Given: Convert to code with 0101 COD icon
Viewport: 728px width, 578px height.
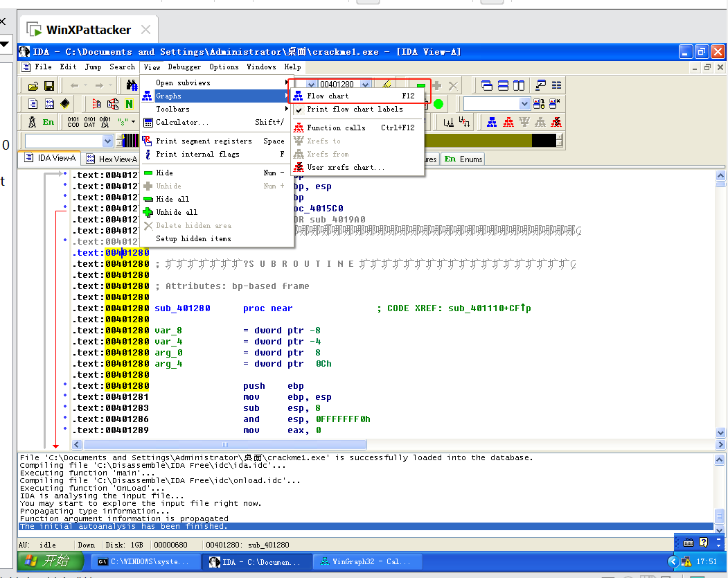Looking at the screenshot, I should pyautogui.click(x=73, y=122).
